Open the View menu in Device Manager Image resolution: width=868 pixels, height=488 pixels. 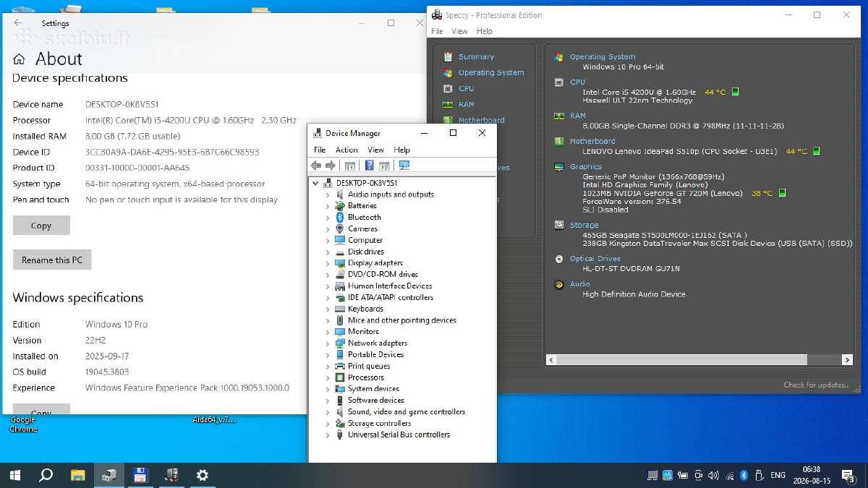pyautogui.click(x=375, y=150)
